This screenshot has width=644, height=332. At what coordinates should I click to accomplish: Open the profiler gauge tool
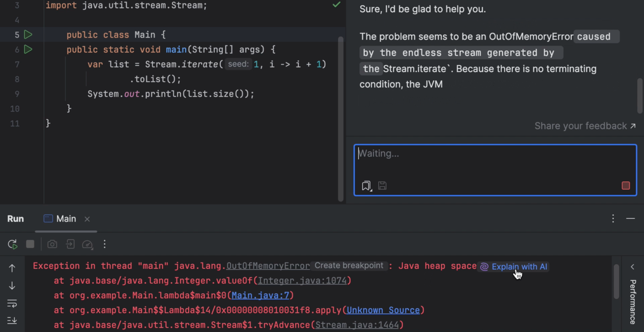click(87, 244)
